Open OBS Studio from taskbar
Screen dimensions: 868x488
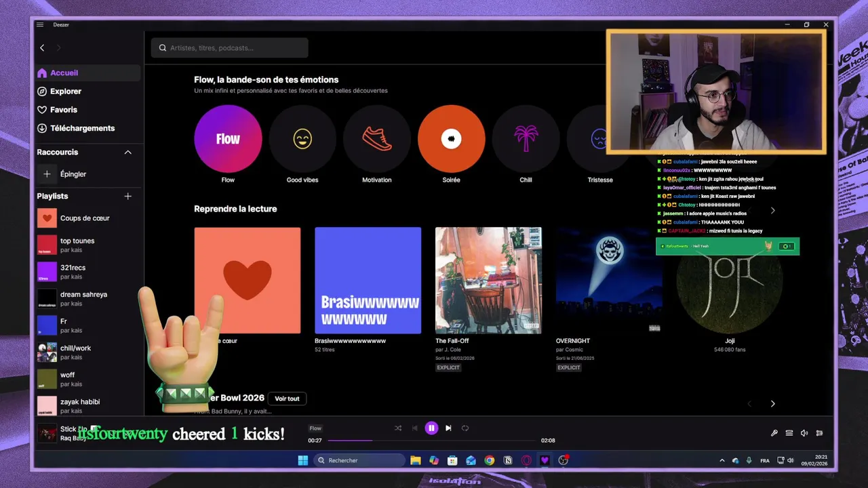coord(563,460)
